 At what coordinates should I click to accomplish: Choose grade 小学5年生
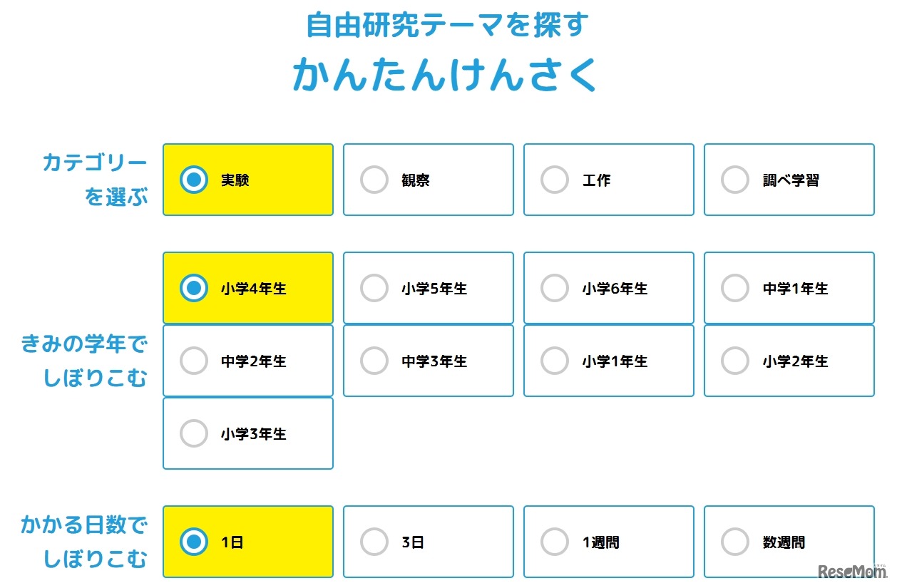[x=428, y=287]
